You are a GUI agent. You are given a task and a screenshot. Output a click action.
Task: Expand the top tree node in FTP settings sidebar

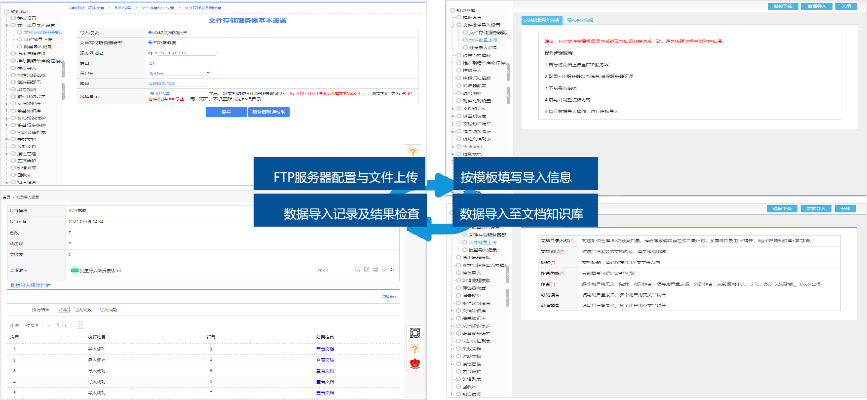pyautogui.click(x=6, y=11)
